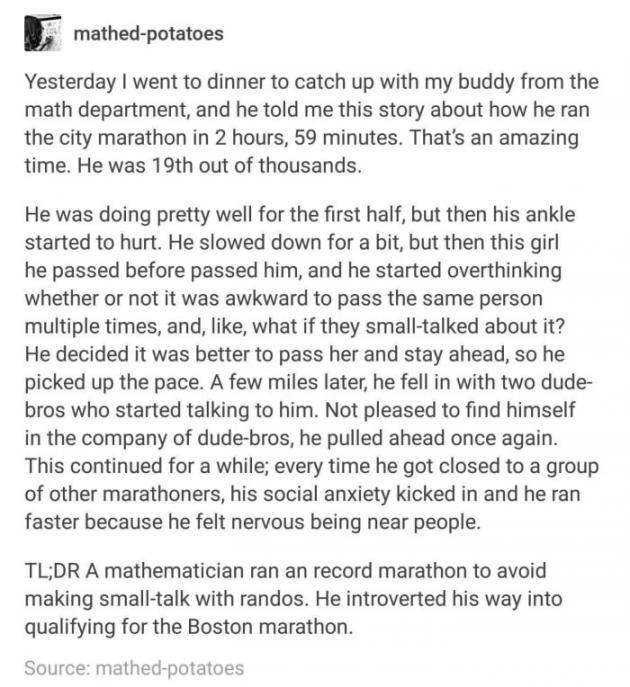Click the phrase 'Not pleased to find himself'
Image resolution: width=630 pixels, height=687 pixels.
[450, 410]
